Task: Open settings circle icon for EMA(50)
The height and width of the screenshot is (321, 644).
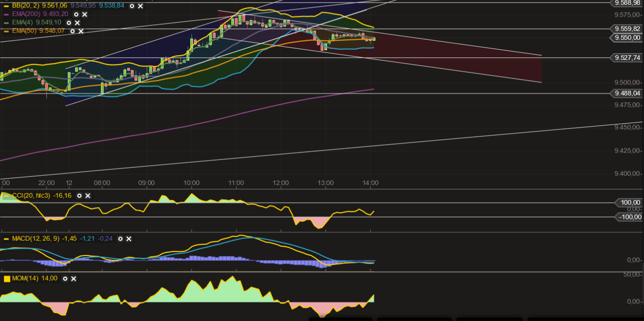Action: (73, 31)
